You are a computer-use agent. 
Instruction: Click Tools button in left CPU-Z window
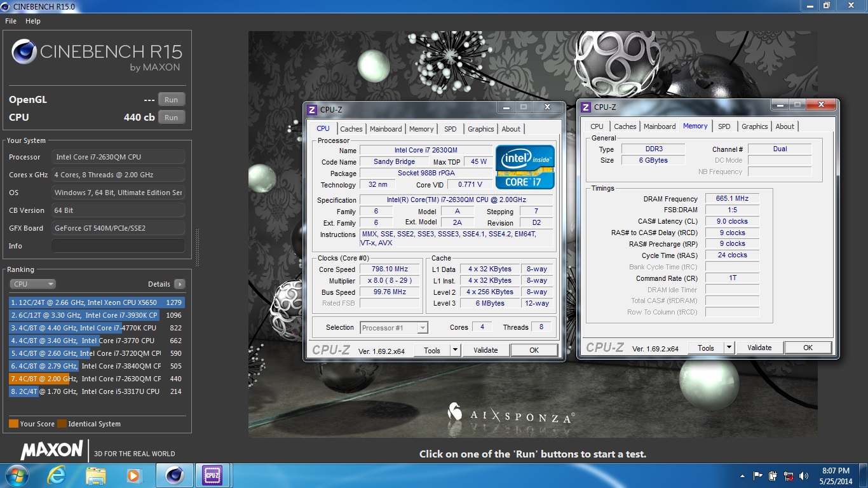pos(432,350)
